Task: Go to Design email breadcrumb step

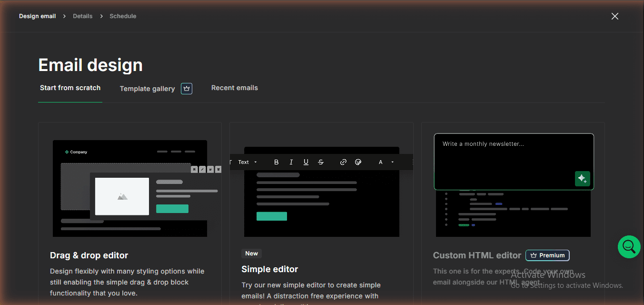Action: tap(37, 16)
